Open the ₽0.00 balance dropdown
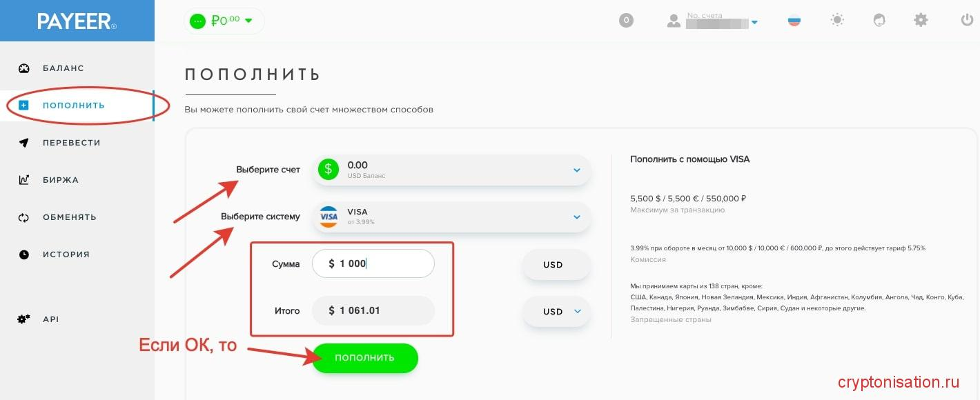 [x=224, y=21]
